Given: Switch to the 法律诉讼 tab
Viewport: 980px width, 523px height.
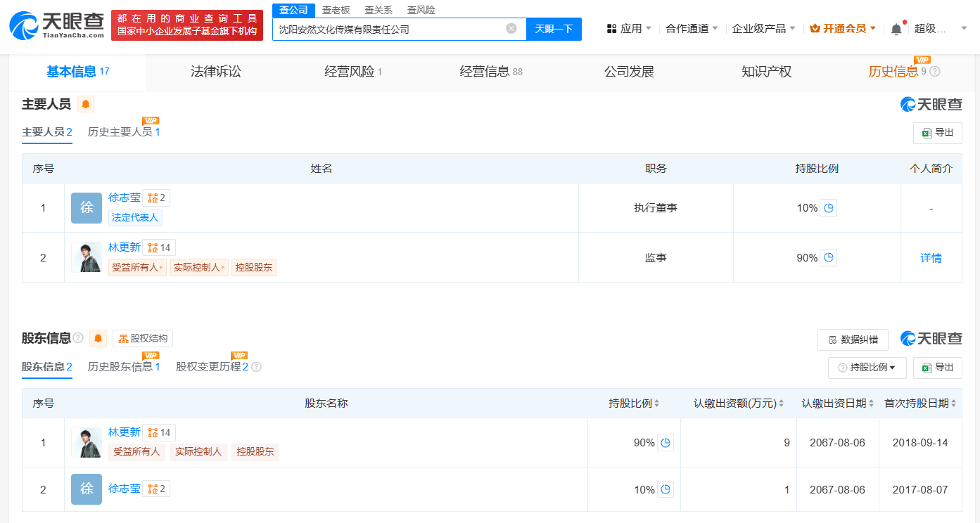Looking at the screenshot, I should pyautogui.click(x=215, y=72).
